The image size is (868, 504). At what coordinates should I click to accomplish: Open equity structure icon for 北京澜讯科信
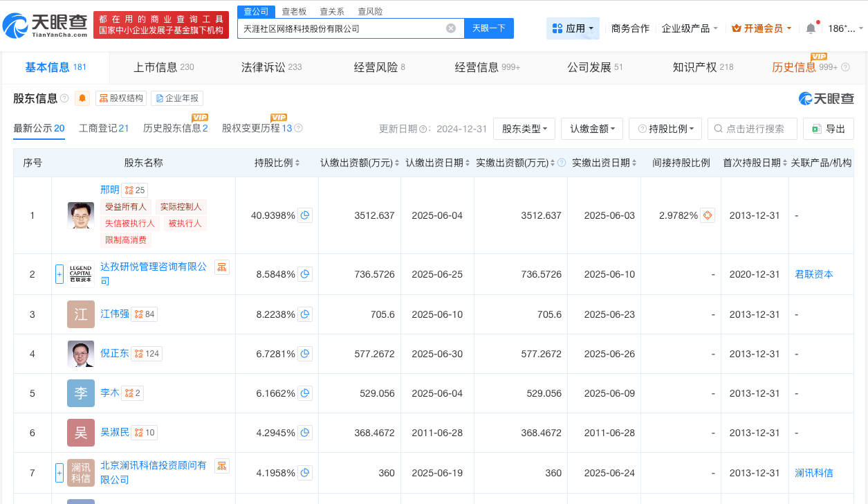[221, 466]
